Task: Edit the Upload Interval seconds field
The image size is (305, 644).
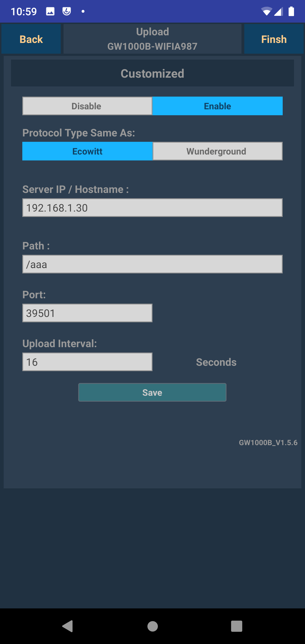Action: (x=87, y=362)
